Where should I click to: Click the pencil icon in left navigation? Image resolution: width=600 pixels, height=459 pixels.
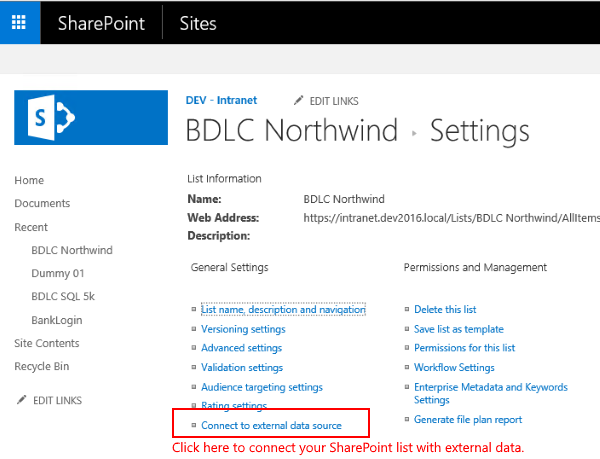[21, 400]
